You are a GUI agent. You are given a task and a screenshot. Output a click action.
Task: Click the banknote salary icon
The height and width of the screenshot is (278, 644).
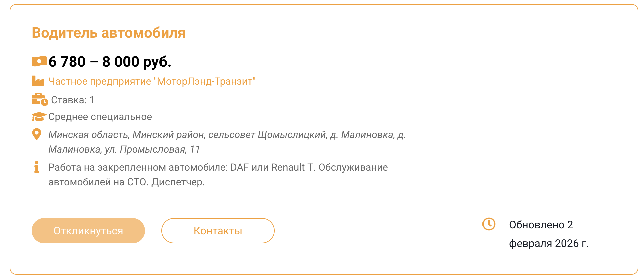(39, 61)
